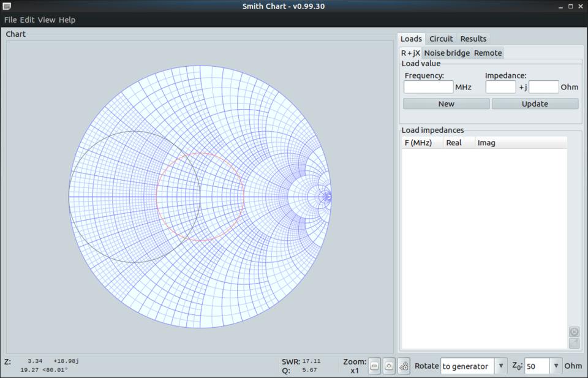This screenshot has height=378, width=588.
Task: Click the zoom fit-to-points button
Action: tap(404, 366)
